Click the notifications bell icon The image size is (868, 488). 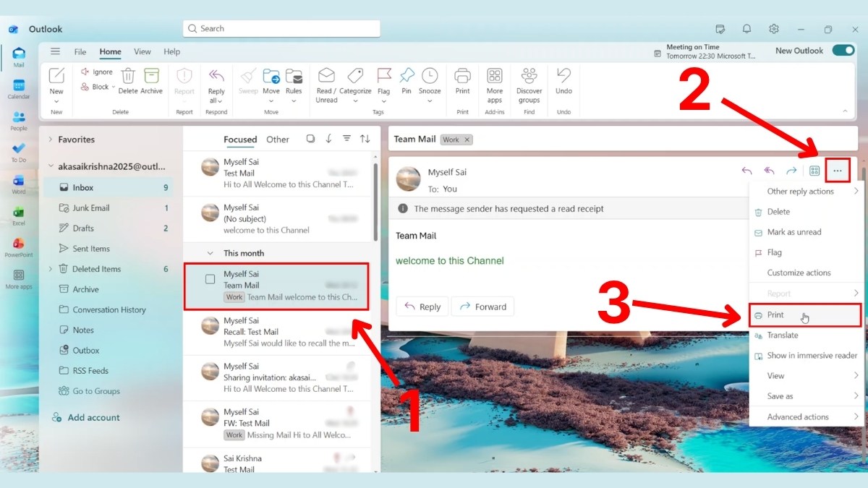[746, 29]
